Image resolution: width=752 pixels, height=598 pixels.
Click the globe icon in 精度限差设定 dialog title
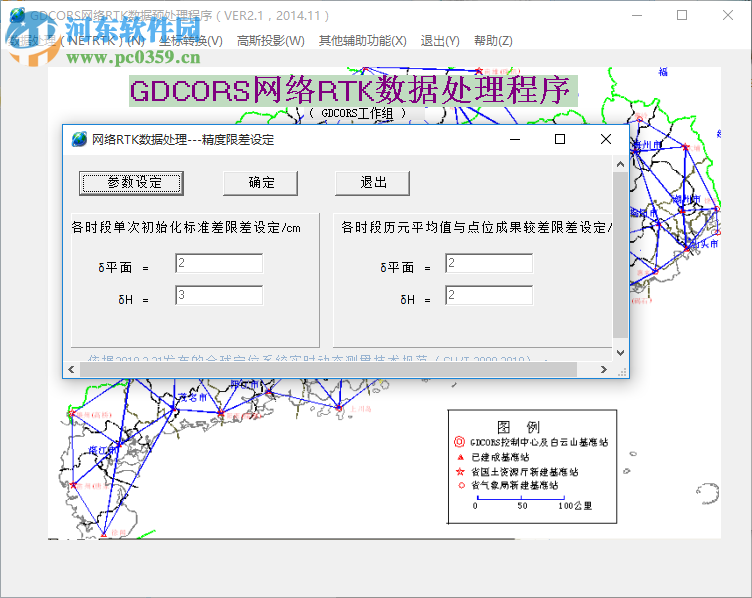coord(79,140)
